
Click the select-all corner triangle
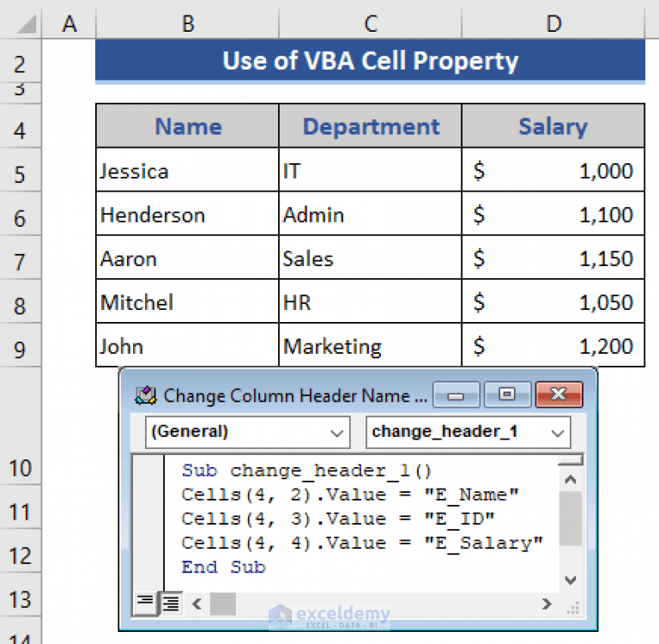coord(27,24)
